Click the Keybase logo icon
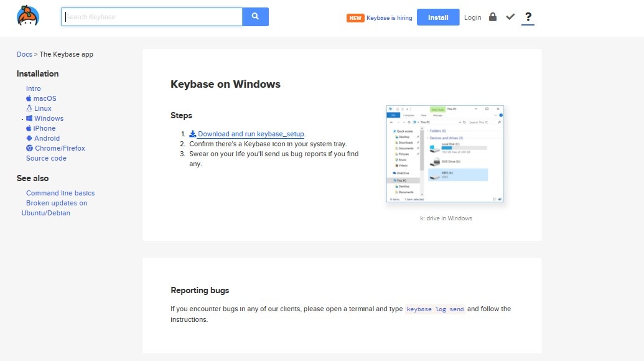 pyautogui.click(x=27, y=17)
